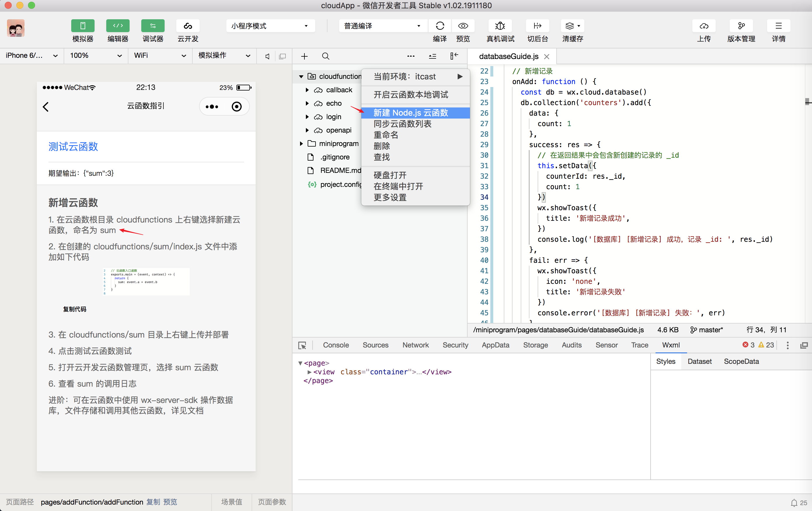Click the collapse-all list icon in file tree
812x511 pixels.
432,56
